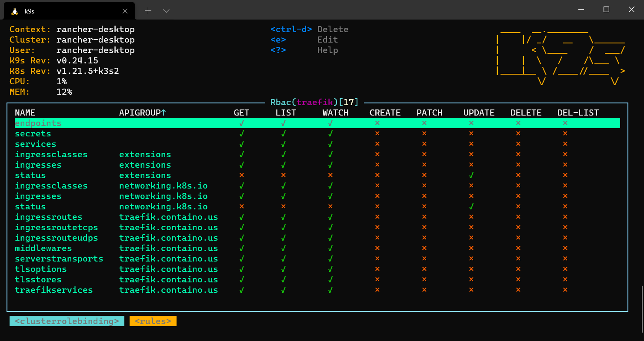Click the ctrl-d Delete shortcut hint
The width and height of the screenshot is (644, 341).
309,30
